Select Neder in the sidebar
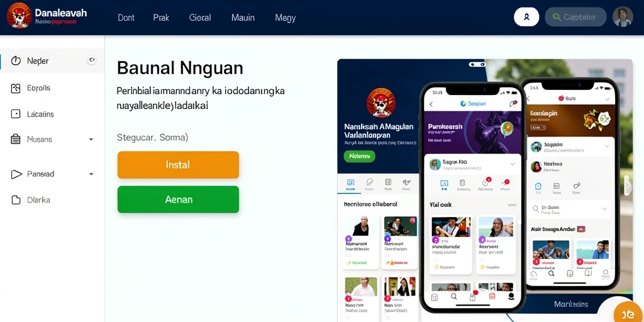644x322 pixels. [x=52, y=61]
